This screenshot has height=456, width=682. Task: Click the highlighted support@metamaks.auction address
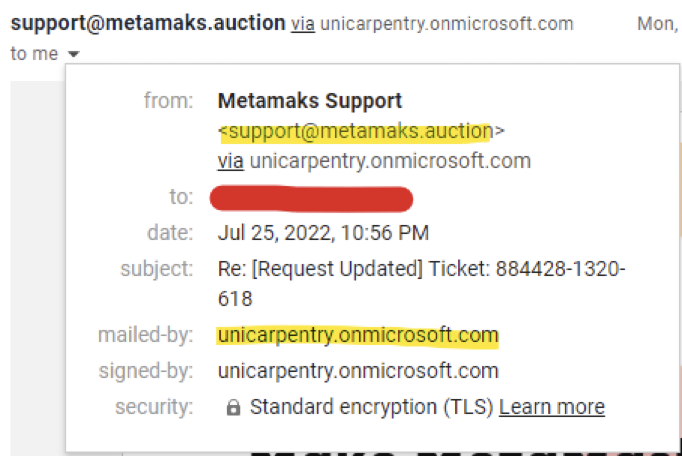[x=361, y=131]
